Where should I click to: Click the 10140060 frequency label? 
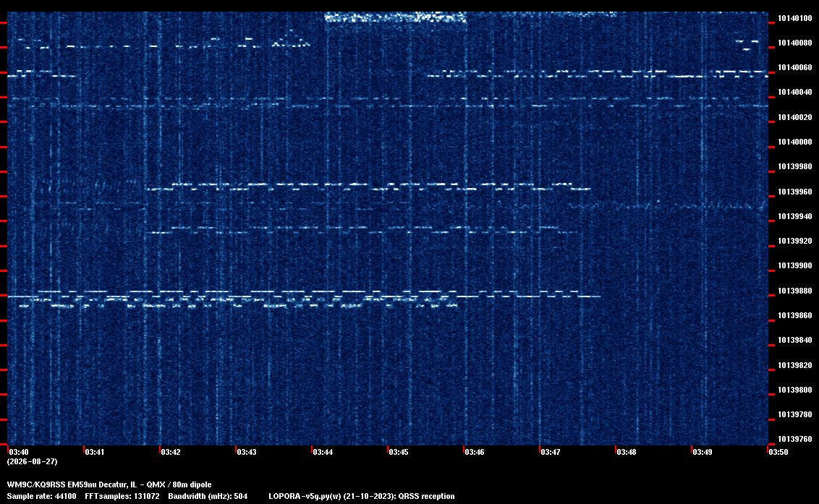coord(794,67)
